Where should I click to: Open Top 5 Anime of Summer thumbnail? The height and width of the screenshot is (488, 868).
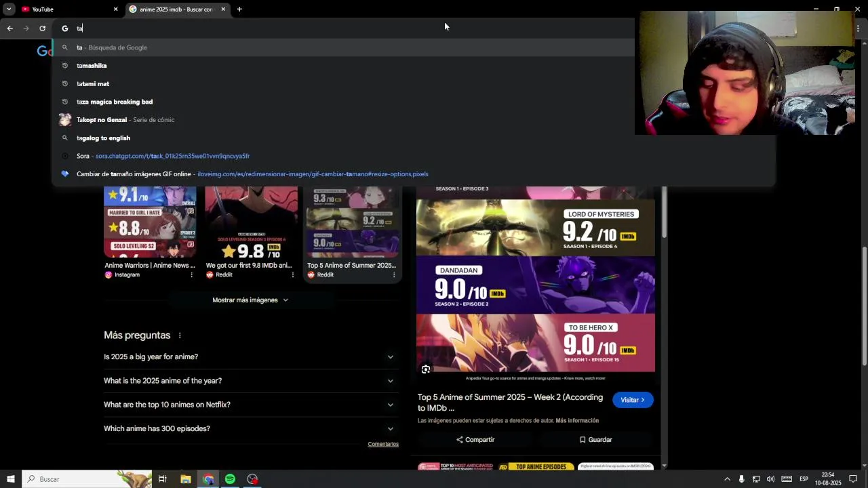(x=352, y=222)
